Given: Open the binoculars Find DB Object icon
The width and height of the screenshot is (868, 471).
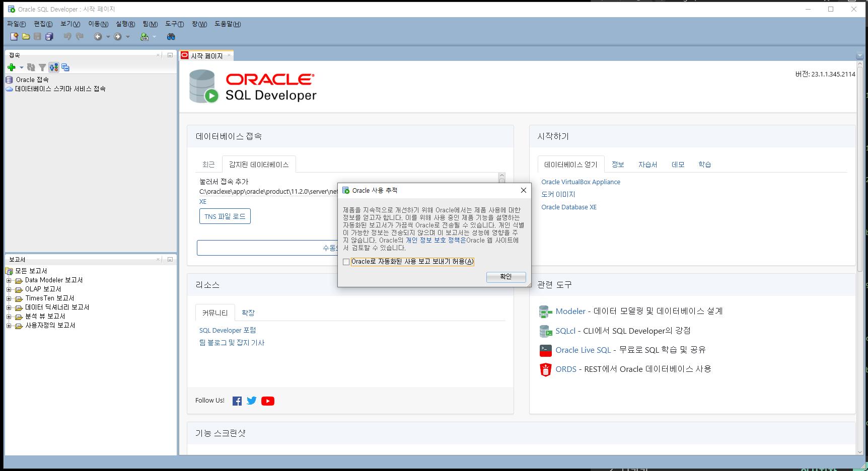Looking at the screenshot, I should (171, 37).
